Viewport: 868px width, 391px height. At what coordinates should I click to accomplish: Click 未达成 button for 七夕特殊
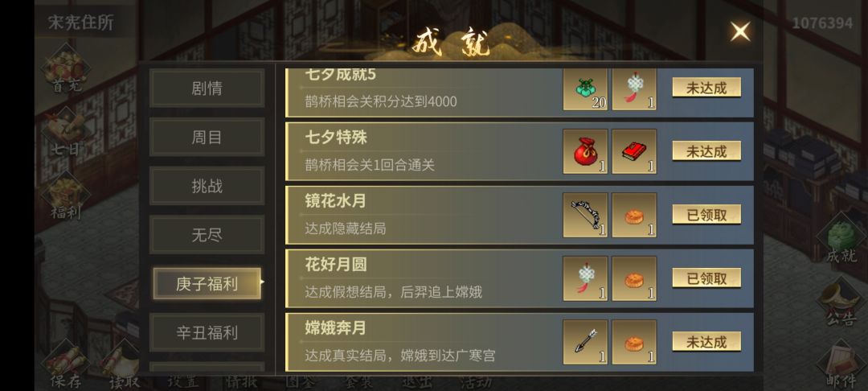pos(706,151)
